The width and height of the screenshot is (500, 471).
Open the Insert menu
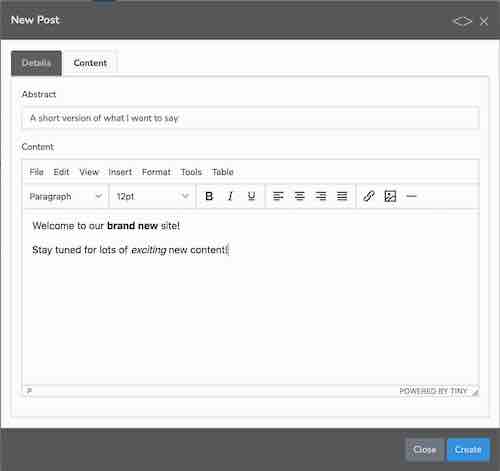coord(120,172)
